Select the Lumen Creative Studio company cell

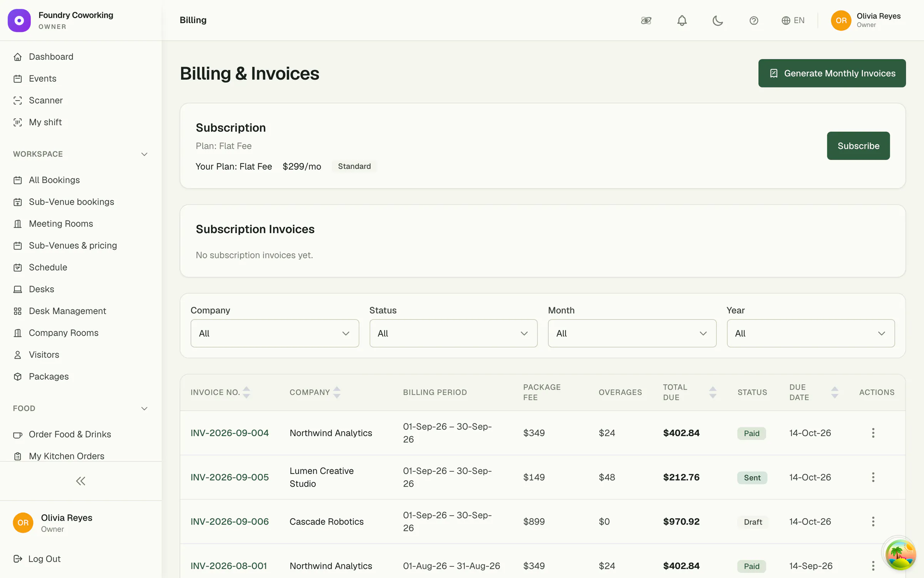(321, 477)
